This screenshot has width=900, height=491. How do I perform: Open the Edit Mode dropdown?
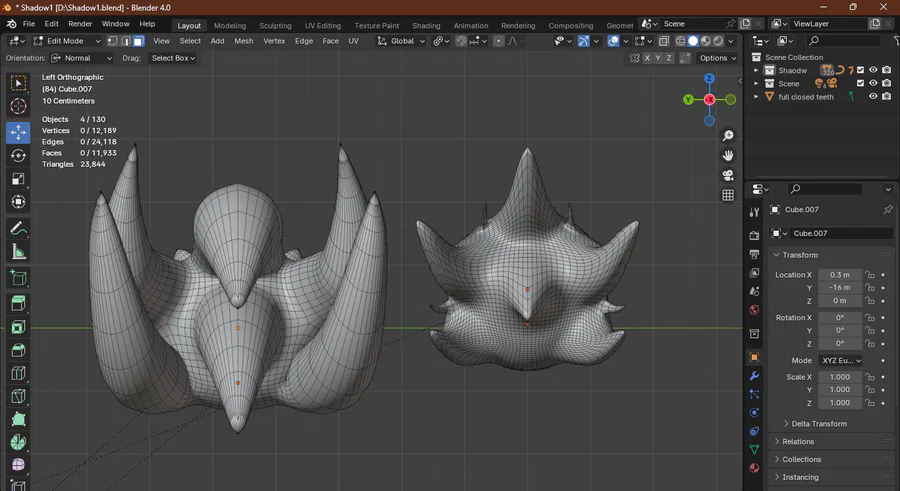tap(66, 41)
